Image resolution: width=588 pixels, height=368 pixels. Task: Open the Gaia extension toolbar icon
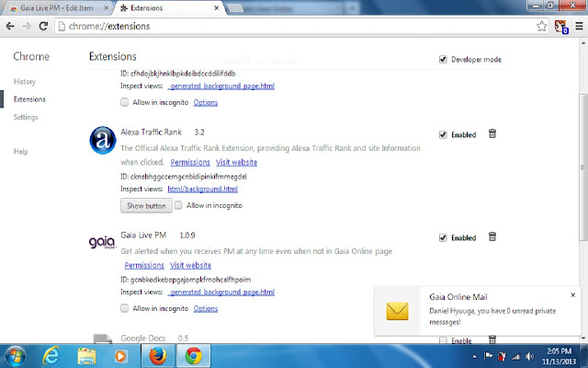tap(561, 27)
